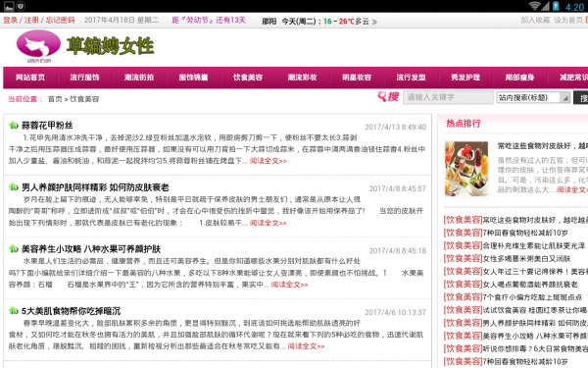Click the 草编娉女性 site title
588x368 pixels.
(x=110, y=46)
